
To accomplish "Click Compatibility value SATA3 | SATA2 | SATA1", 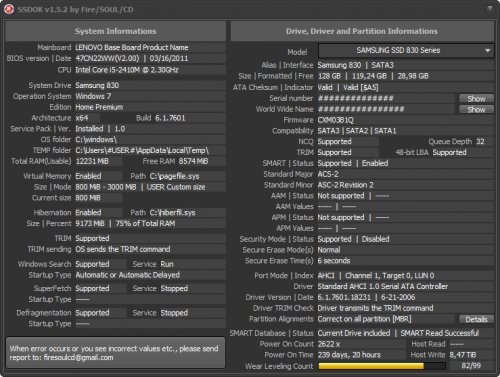I will [357, 131].
